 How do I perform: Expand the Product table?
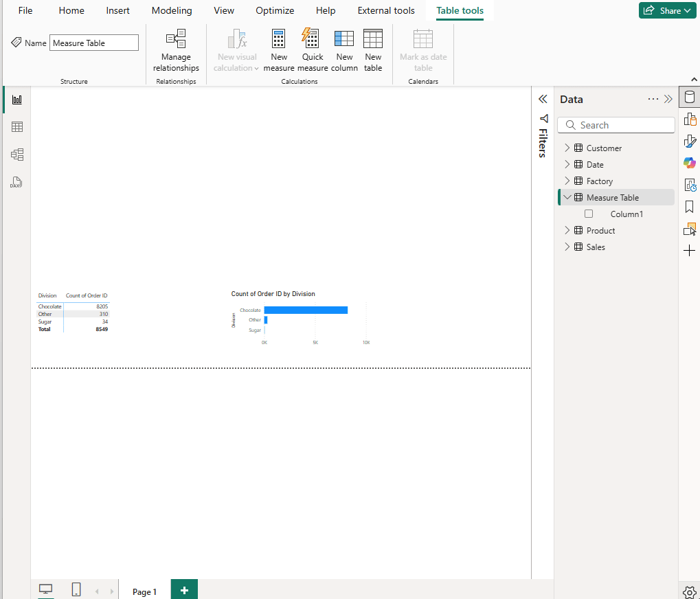pos(567,230)
